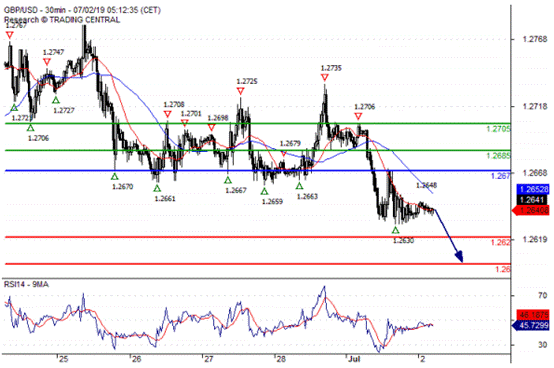Click the red 46.1875 RSI value tag
Screen dimensions: 554x368
[533, 315]
